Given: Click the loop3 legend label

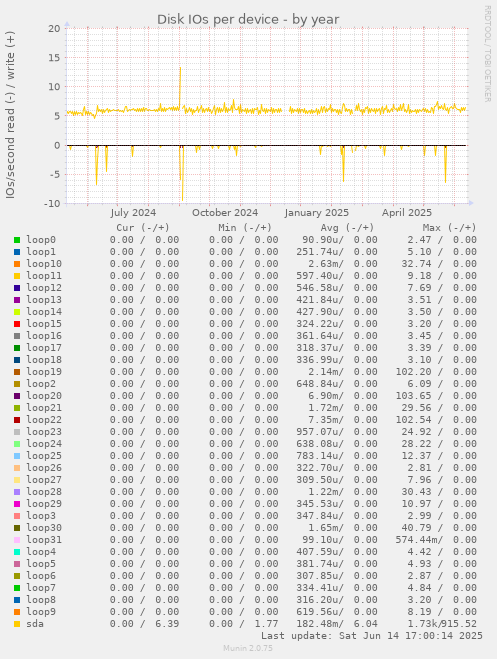Looking at the screenshot, I should 41,516.
